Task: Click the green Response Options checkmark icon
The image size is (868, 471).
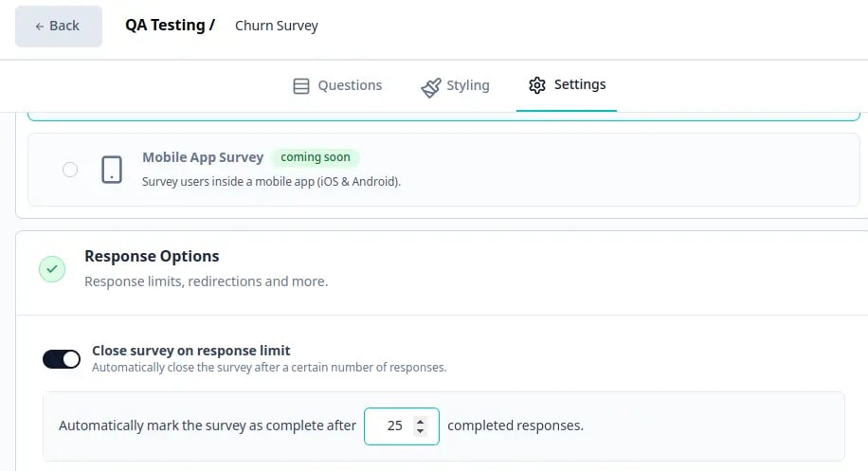Action: 52,269
